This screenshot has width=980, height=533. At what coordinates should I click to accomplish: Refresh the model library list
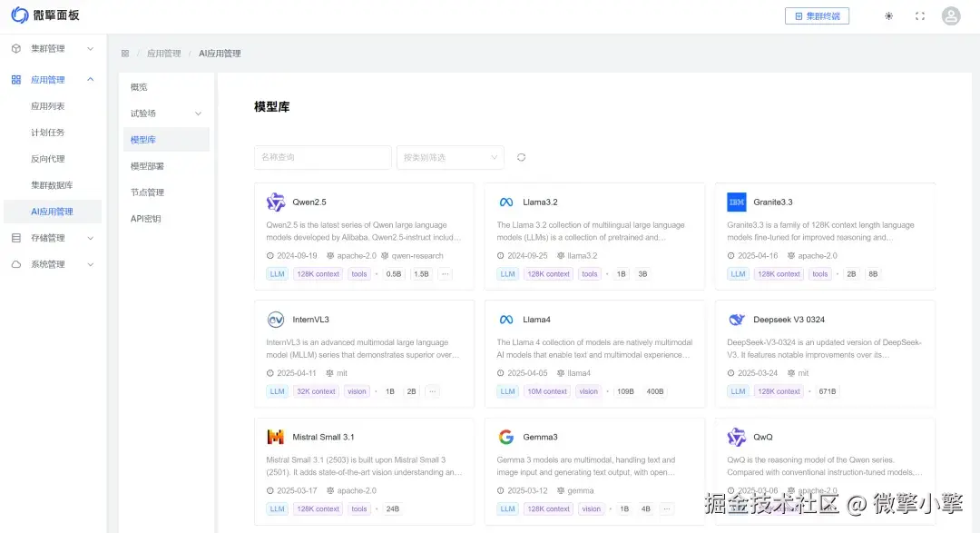(521, 157)
